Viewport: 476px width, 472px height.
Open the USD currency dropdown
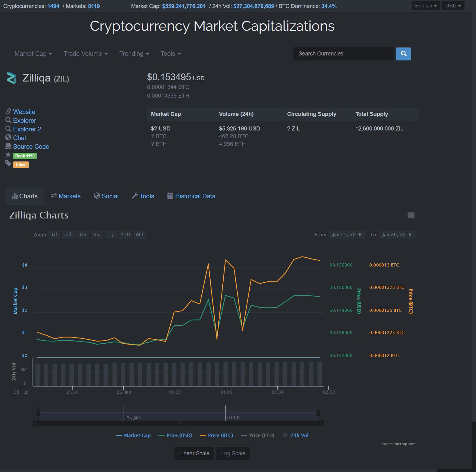[x=453, y=6]
